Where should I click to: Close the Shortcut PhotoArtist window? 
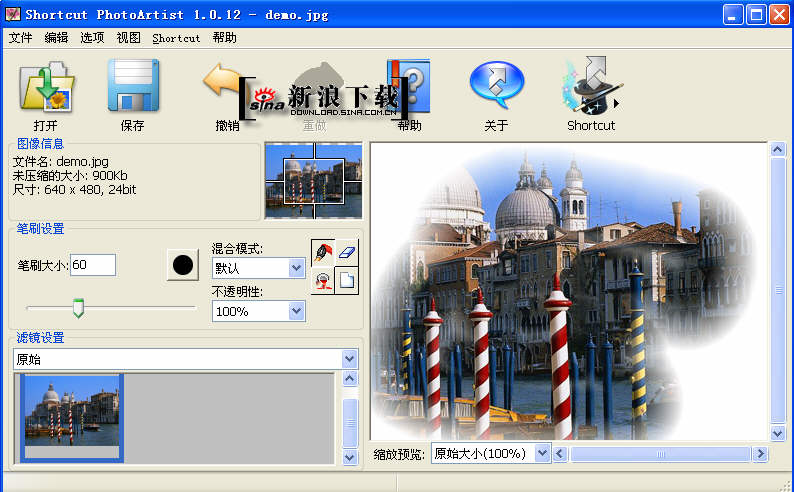point(779,15)
